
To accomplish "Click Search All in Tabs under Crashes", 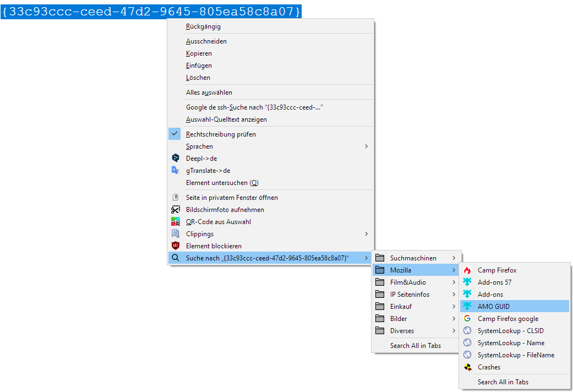I will tap(515, 382).
